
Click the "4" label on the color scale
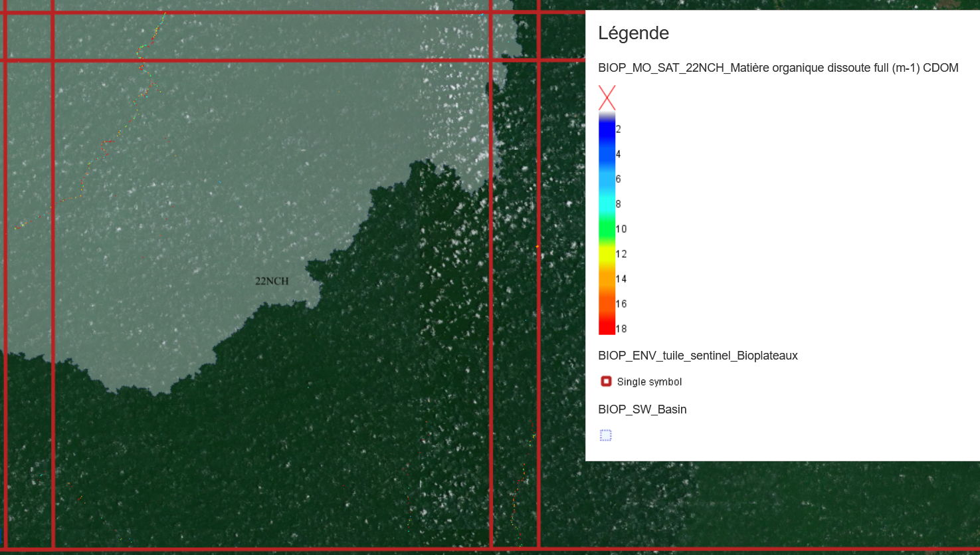click(619, 154)
